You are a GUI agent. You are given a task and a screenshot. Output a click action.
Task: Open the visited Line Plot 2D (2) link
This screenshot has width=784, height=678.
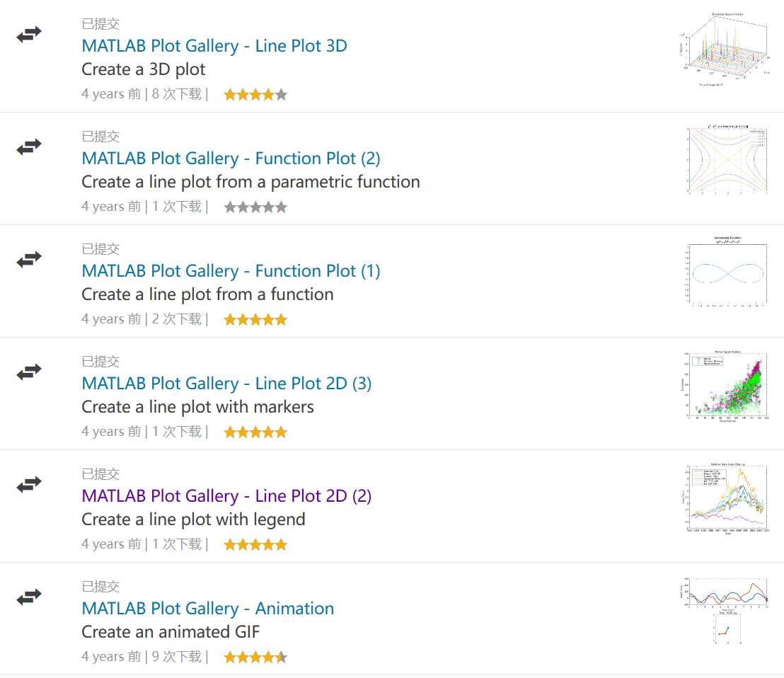(226, 496)
